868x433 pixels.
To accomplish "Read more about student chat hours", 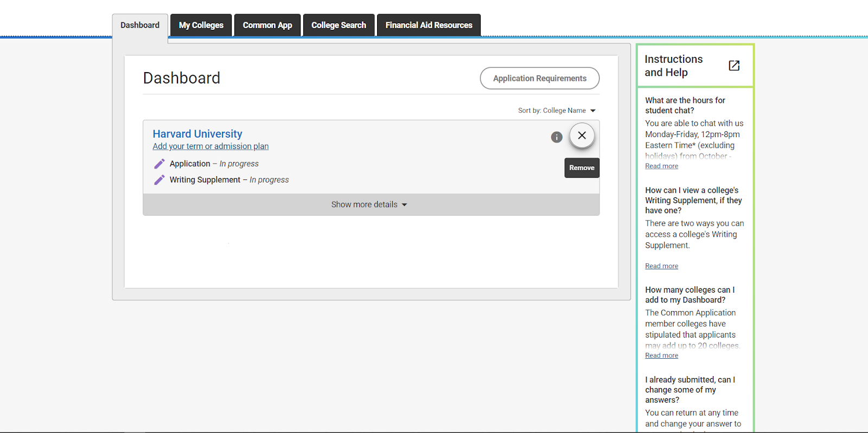I will click(661, 166).
